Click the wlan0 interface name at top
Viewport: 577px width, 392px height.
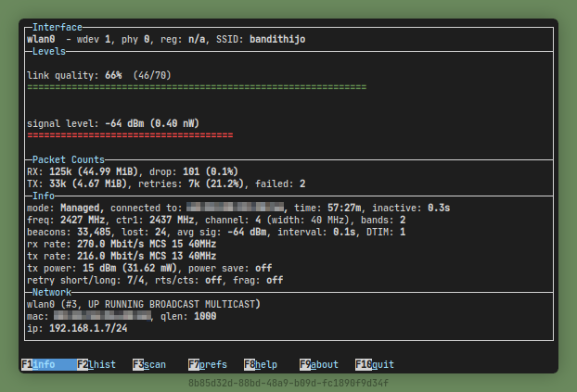[43, 40]
